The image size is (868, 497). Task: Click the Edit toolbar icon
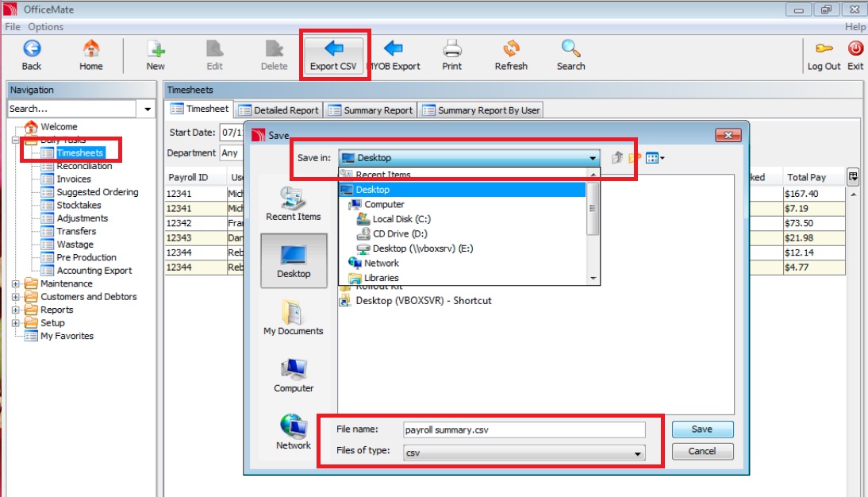click(x=214, y=55)
